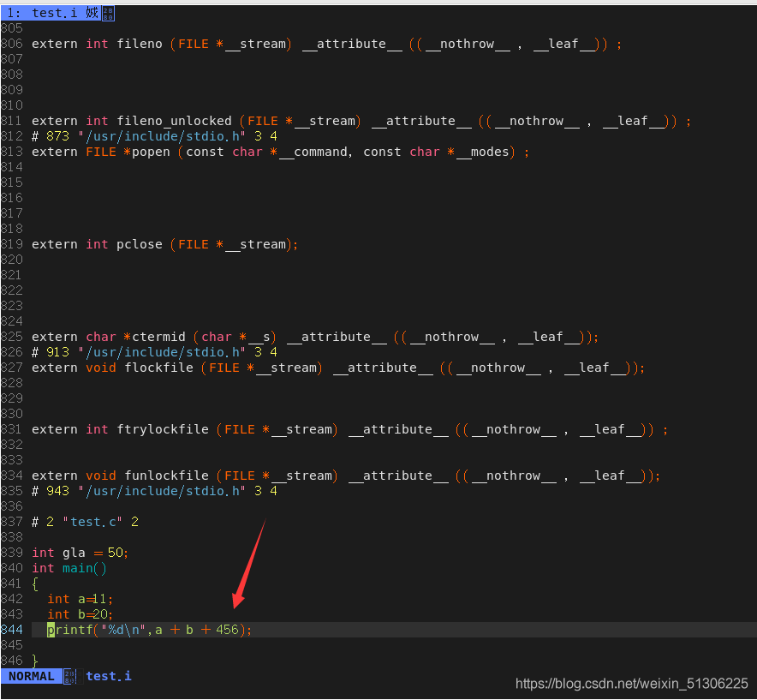This screenshot has height=700, width=757.
Task: Click the opening brace on line 841
Action: 35,583
